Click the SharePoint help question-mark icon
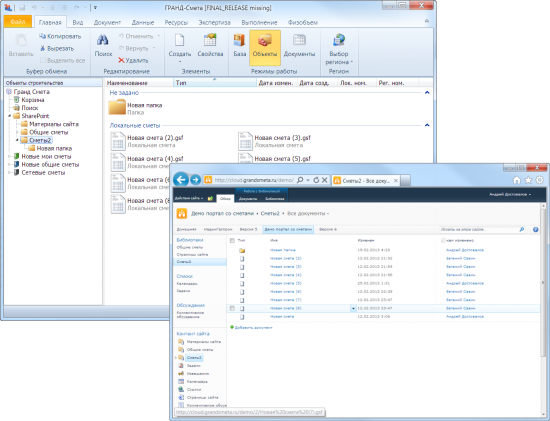 536,229
